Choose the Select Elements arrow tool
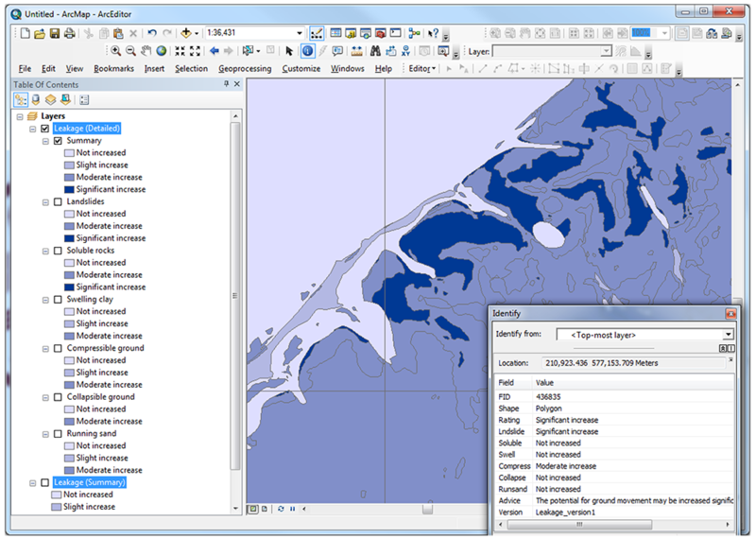This screenshot has width=756, height=539. [x=289, y=51]
